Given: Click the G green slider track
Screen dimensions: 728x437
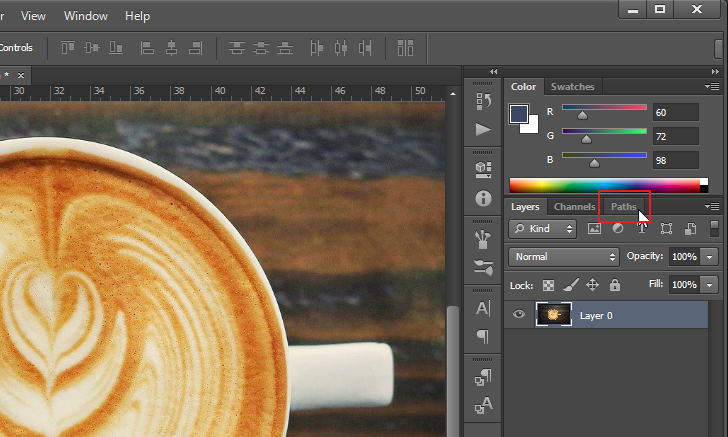Looking at the screenshot, I should (604, 131).
